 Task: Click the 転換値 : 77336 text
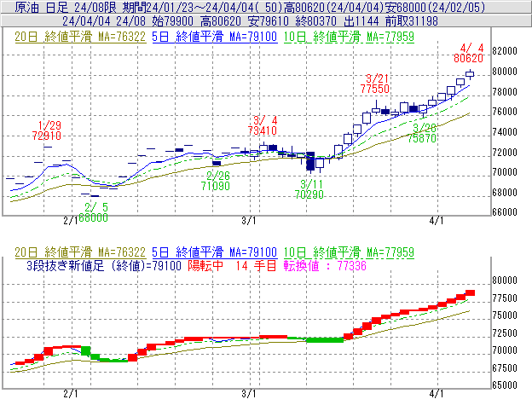coord(325,265)
